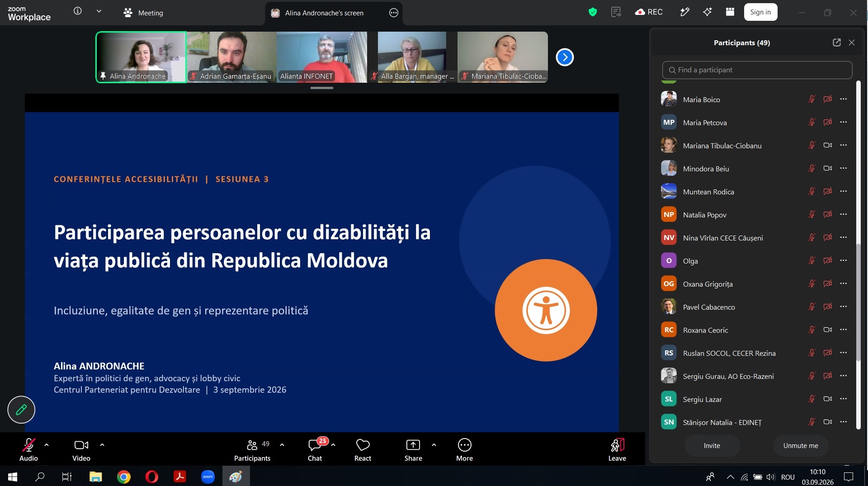Viewport: 868px width, 486px height.
Task: Open Adobe Acrobat from taskbar
Action: 180,477
